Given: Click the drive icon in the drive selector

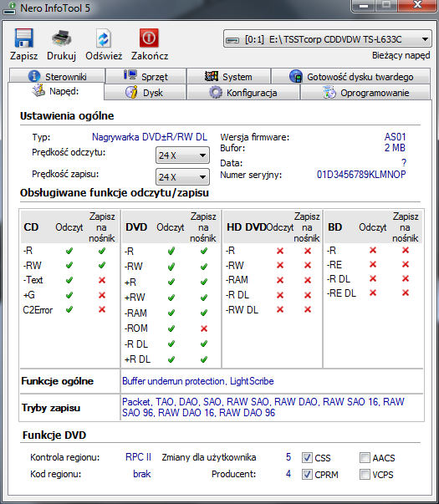Looking at the screenshot, I should (232, 40).
